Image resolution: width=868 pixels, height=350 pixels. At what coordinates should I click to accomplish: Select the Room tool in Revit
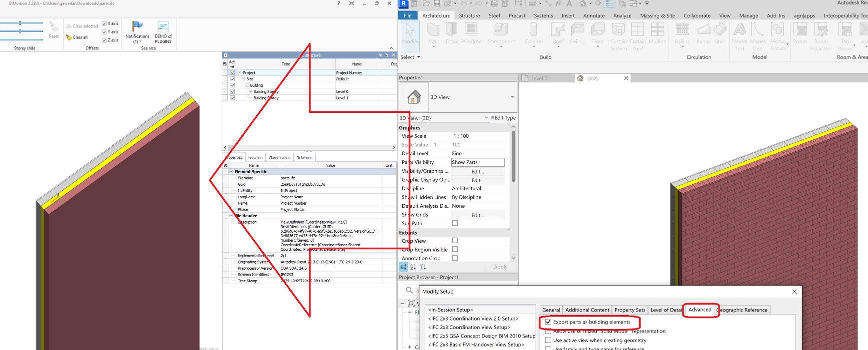click(x=800, y=33)
